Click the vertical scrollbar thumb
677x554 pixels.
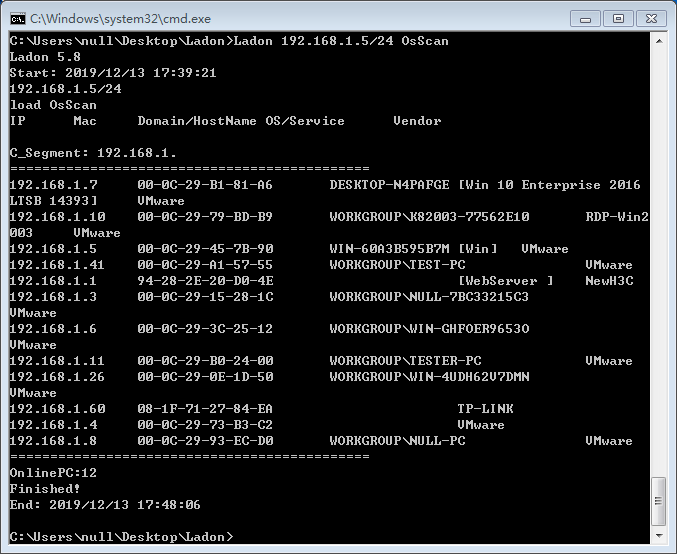tap(659, 501)
